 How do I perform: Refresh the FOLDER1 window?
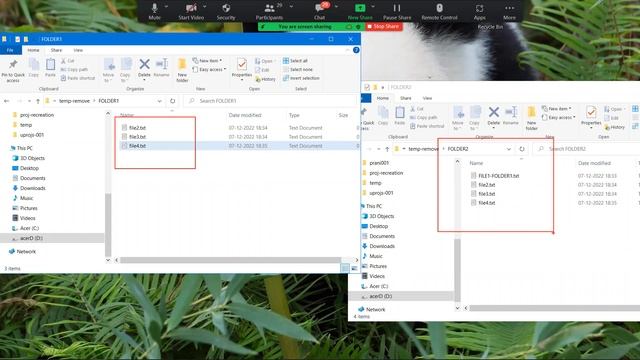(x=173, y=101)
